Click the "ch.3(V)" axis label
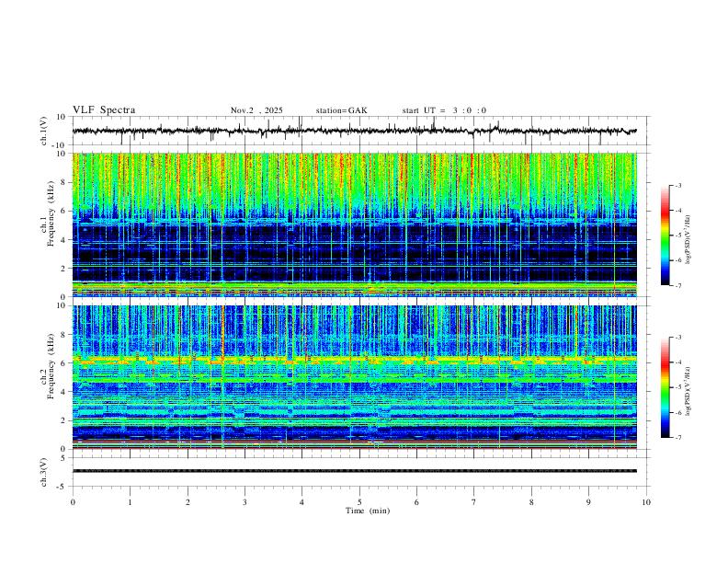 point(43,472)
